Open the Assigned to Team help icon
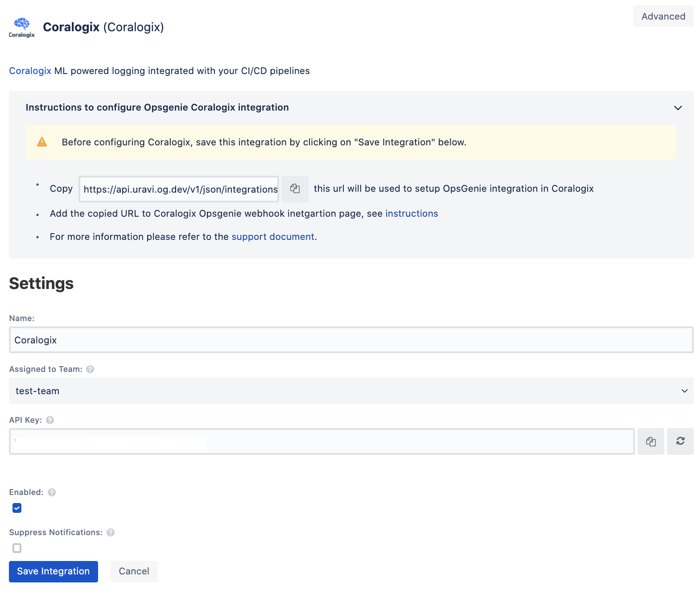700x594 pixels. coord(90,369)
